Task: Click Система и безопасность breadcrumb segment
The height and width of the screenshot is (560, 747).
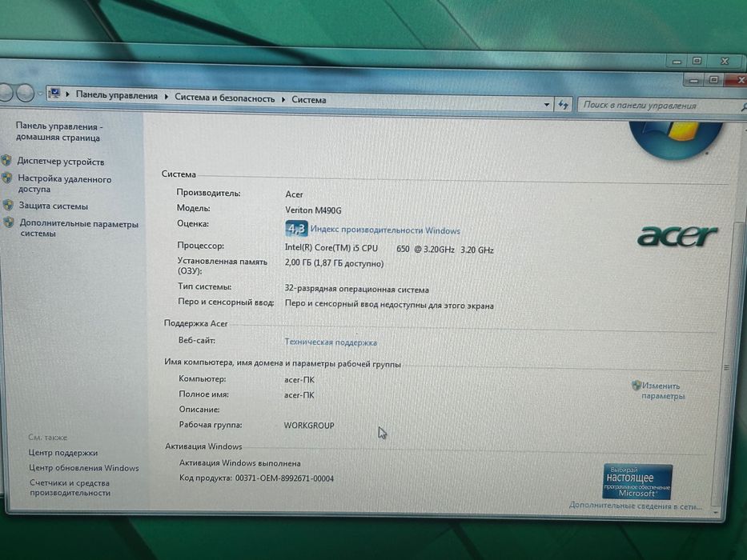Action: click(224, 98)
